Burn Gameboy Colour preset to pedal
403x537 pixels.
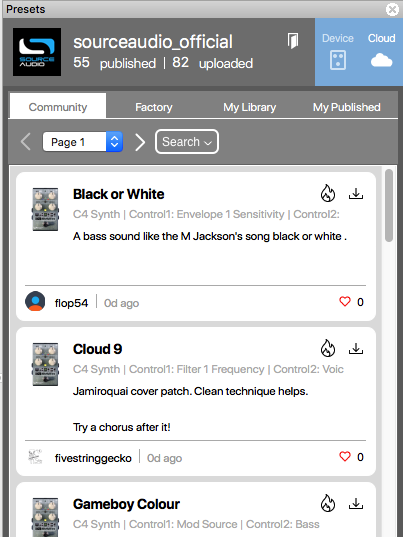point(328,503)
